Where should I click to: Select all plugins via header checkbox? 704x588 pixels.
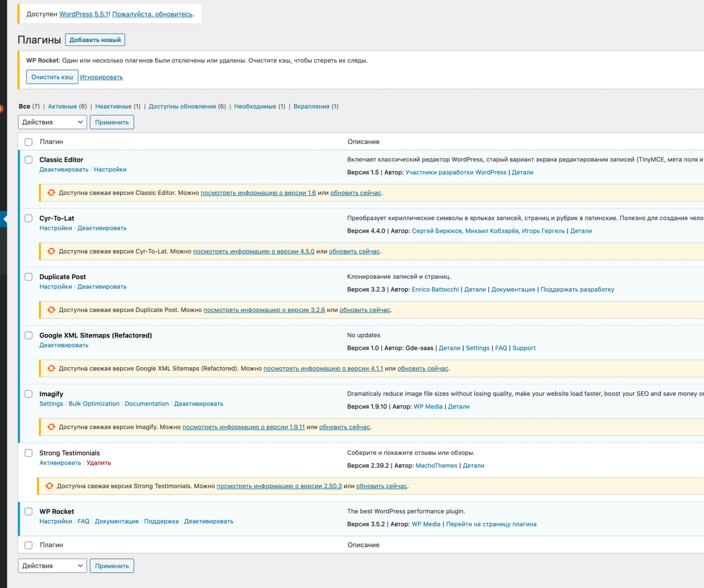pyautogui.click(x=29, y=142)
